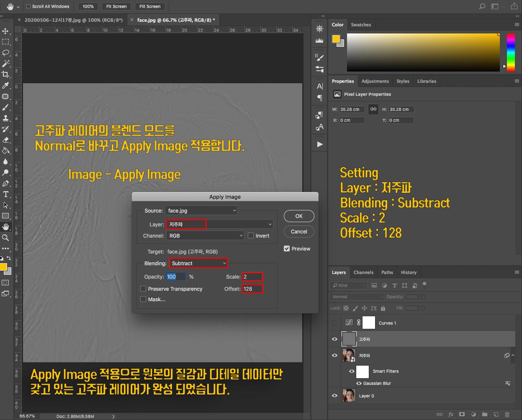Click the link width and height icon
Screen dimensions: 522x420
coord(373,109)
